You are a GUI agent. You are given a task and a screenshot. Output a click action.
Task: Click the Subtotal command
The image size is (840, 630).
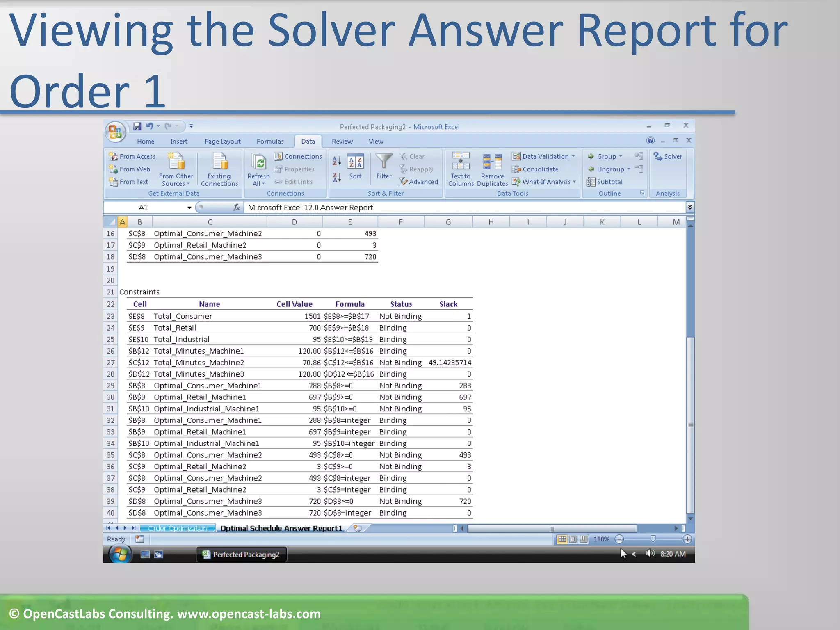coord(605,182)
